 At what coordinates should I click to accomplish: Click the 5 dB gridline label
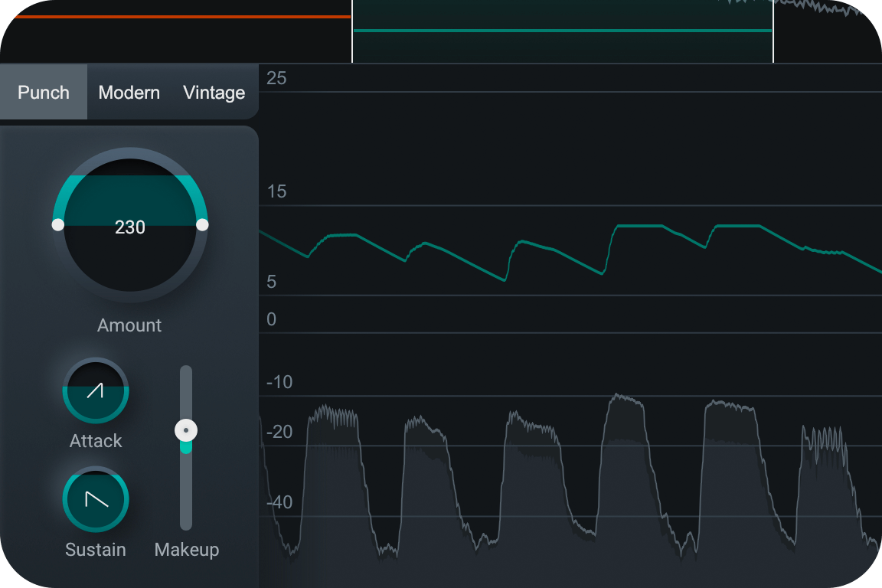[x=271, y=282]
